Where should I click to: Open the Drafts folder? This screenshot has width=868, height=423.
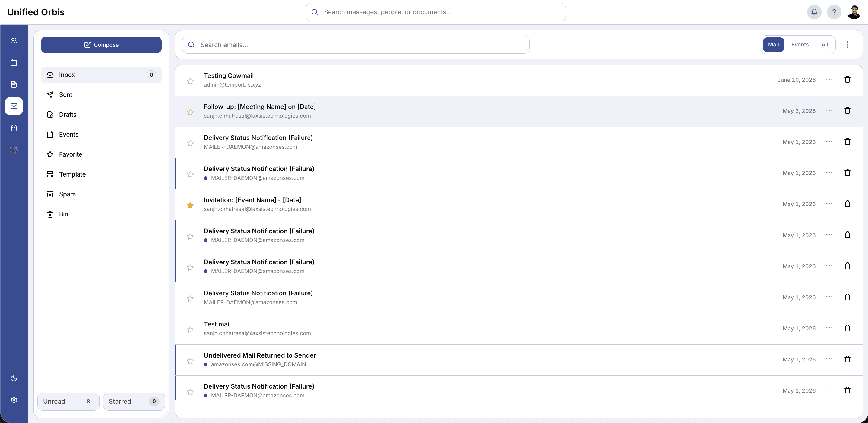click(101, 115)
